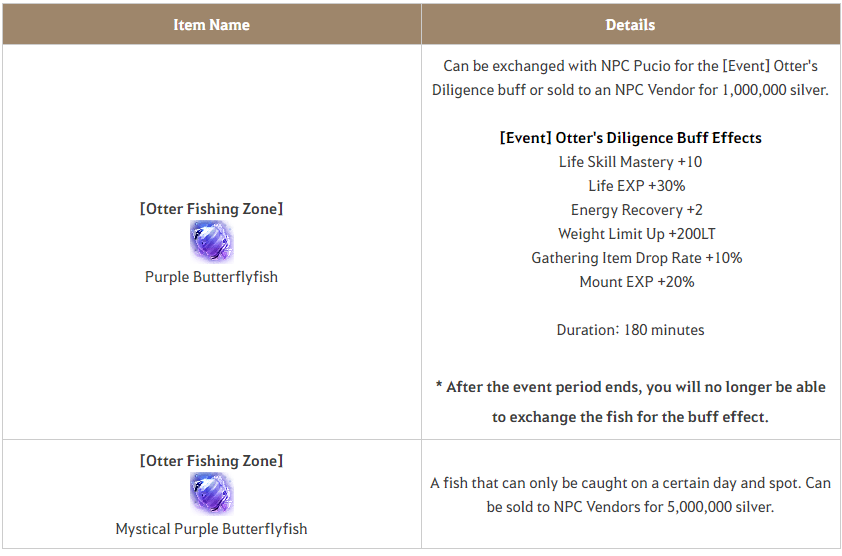This screenshot has height=556, width=842.
Task: Click first row's Otter Fishing Zone heading
Action: (212, 208)
